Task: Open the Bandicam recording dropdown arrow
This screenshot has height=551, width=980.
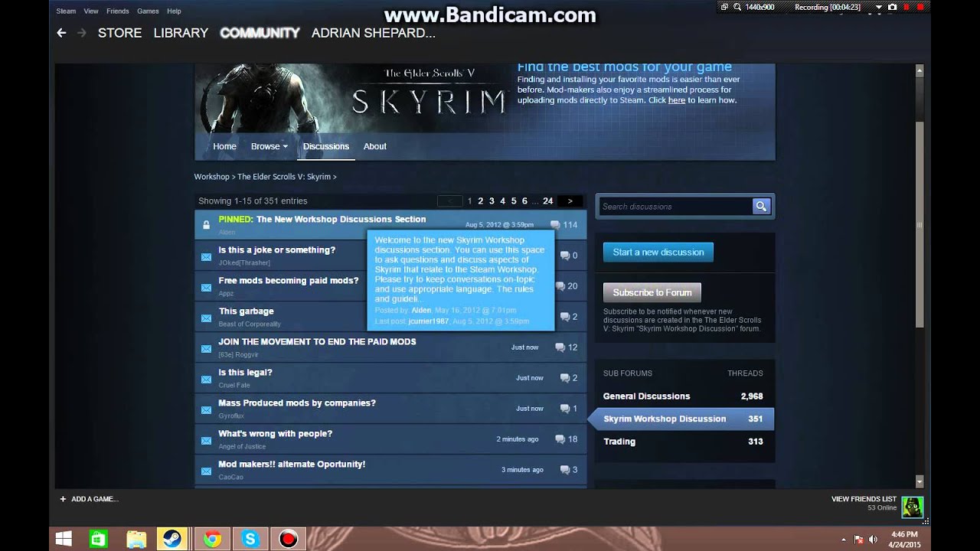Action: click(x=879, y=7)
